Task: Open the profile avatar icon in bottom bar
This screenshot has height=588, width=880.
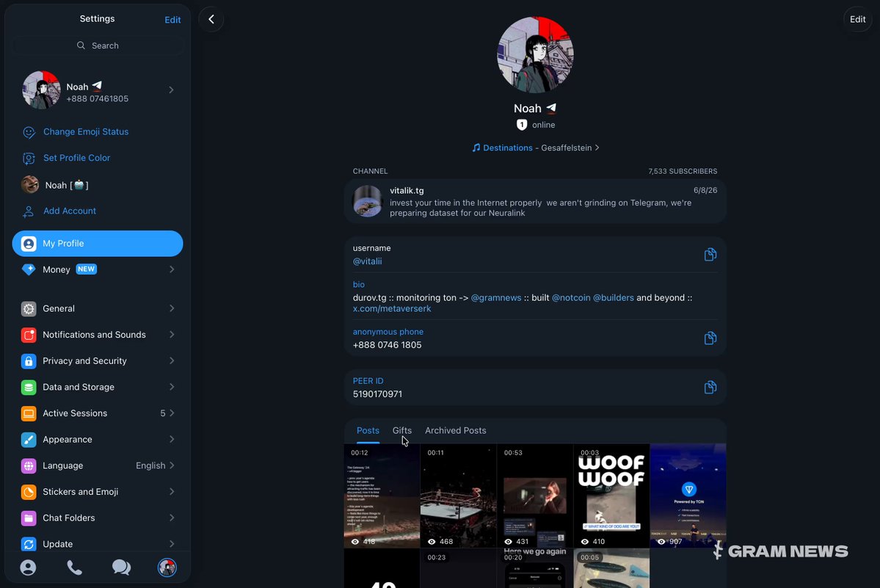Action: (167, 567)
